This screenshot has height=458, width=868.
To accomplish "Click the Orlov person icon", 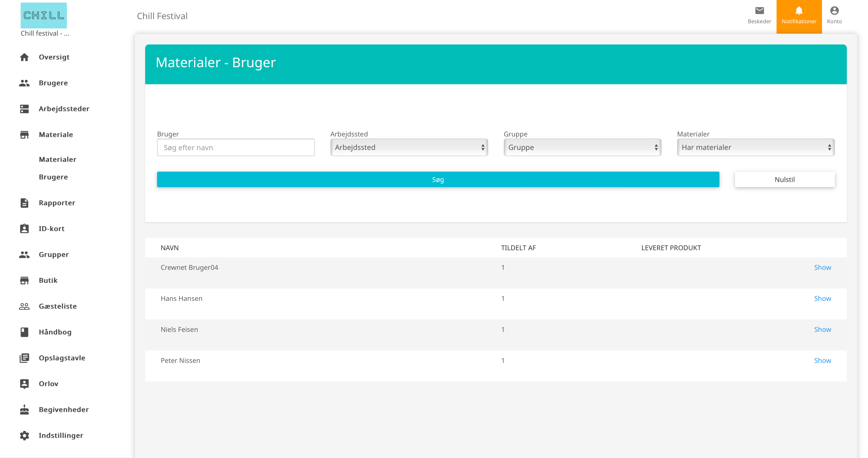I will (x=24, y=384).
